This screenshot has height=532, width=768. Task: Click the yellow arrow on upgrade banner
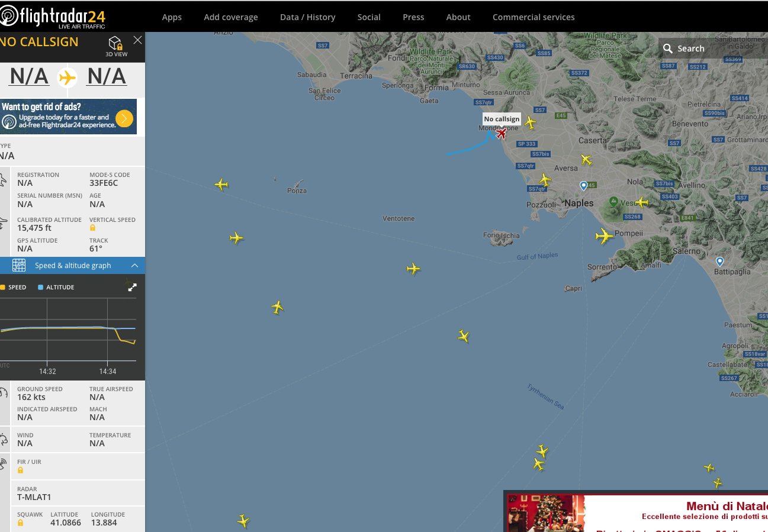pos(124,119)
